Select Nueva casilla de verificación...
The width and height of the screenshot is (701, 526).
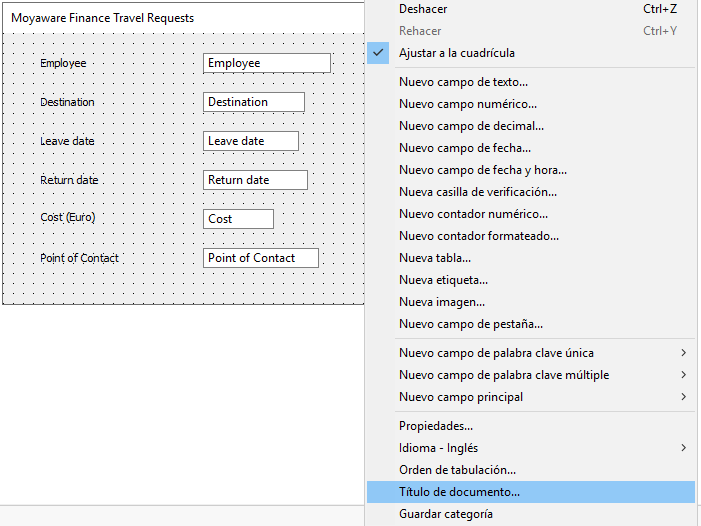click(x=531, y=192)
